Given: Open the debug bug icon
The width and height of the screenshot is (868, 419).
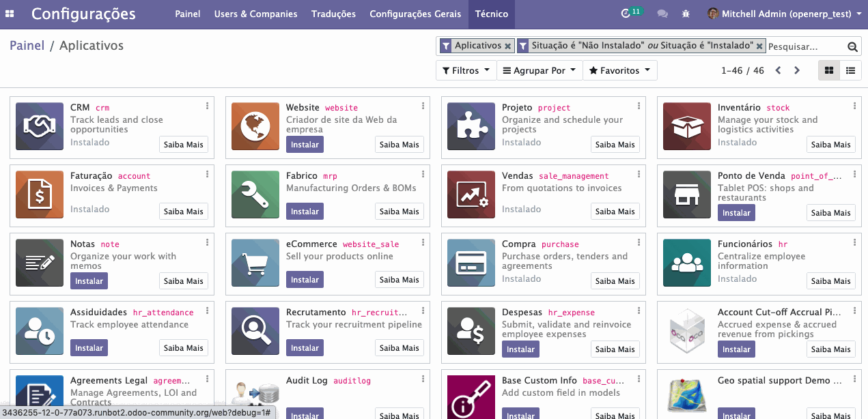Looking at the screenshot, I should [x=687, y=14].
